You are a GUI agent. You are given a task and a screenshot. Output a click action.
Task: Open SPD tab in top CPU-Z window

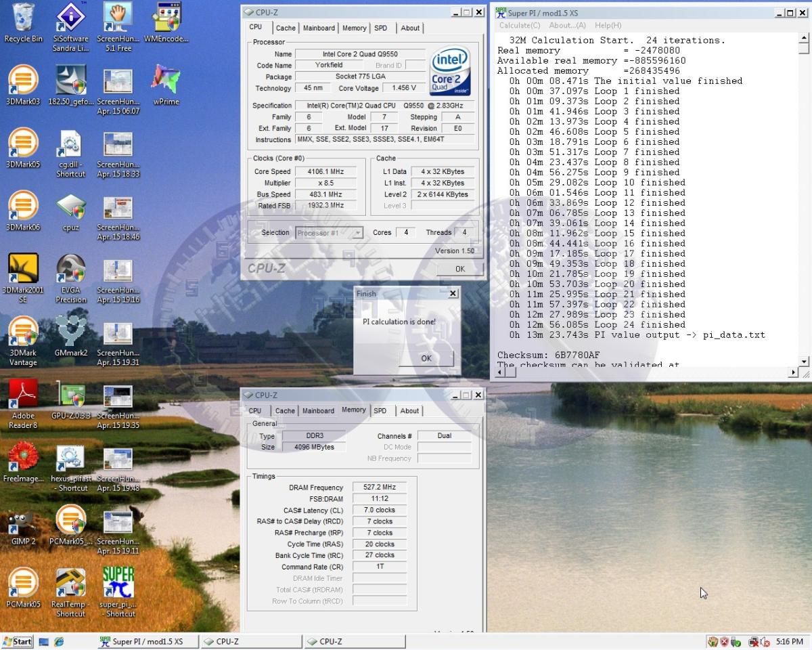(x=381, y=28)
